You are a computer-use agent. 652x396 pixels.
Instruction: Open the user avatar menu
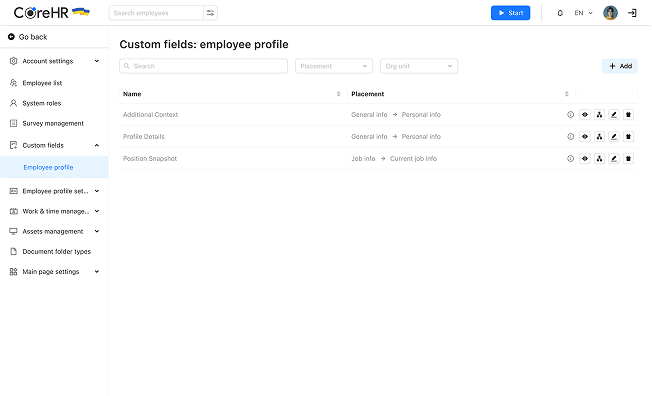610,13
